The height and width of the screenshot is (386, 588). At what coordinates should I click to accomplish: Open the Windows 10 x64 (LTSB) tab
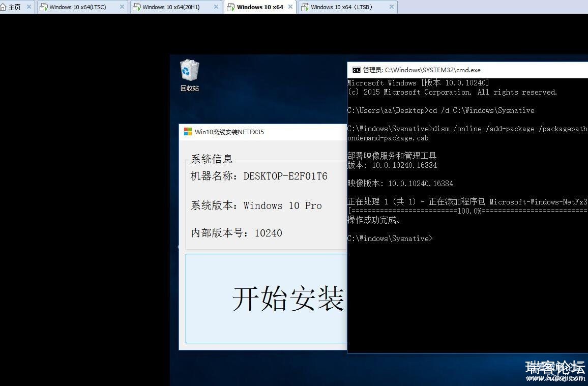[x=347, y=7]
